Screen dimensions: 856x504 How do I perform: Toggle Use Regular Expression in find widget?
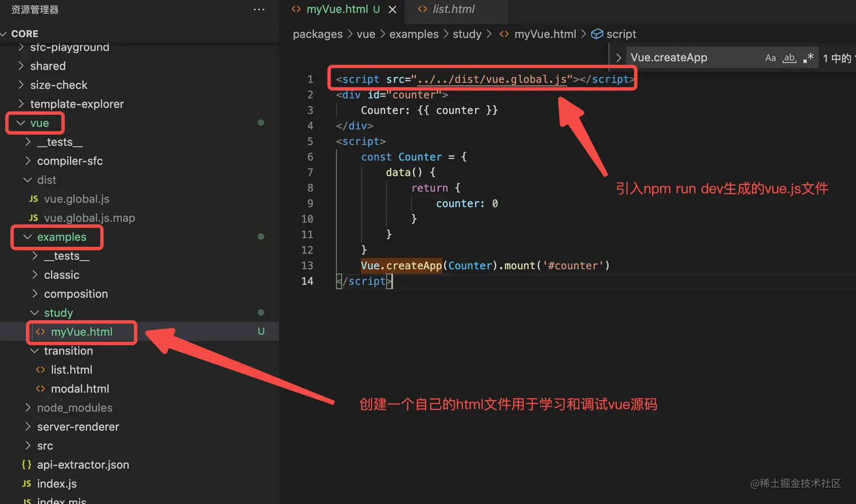pos(808,58)
